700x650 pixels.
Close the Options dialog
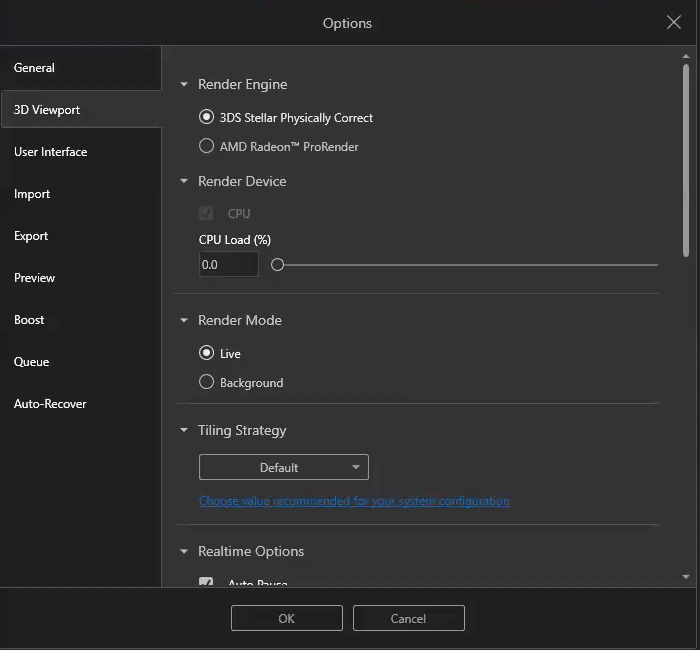(674, 22)
